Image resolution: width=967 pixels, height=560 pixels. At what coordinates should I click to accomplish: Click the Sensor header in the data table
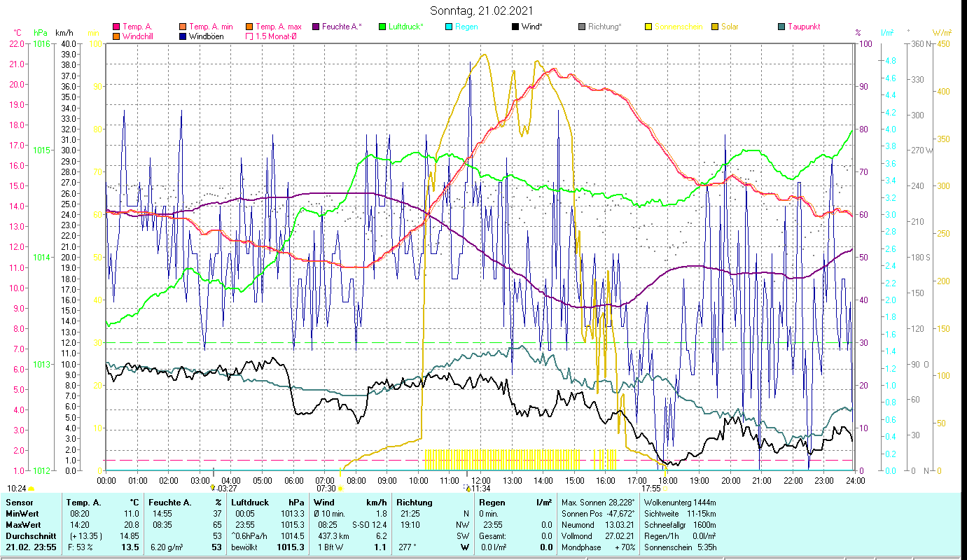20,503
